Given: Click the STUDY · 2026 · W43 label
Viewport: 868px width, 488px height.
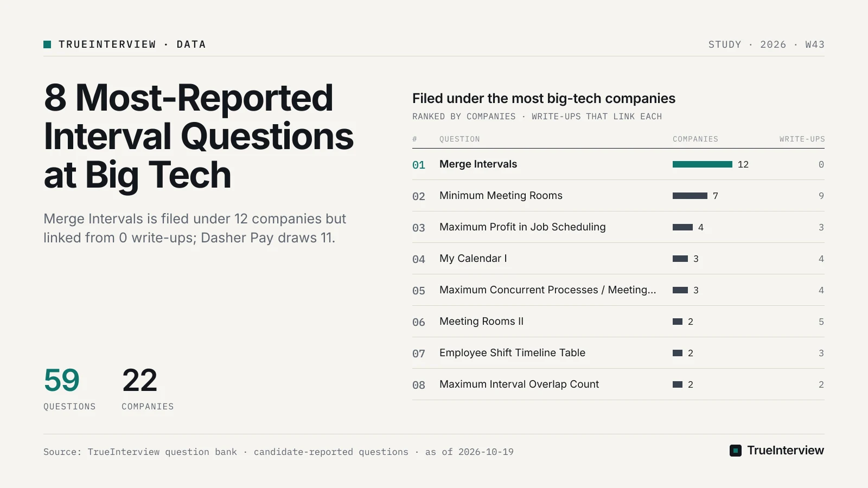Looking at the screenshot, I should (766, 44).
